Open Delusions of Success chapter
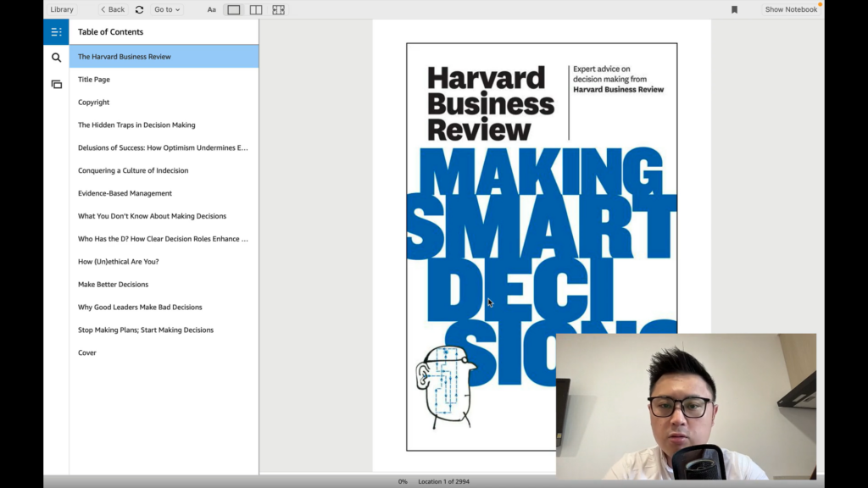Screen dimensions: 868x488 pos(164,147)
